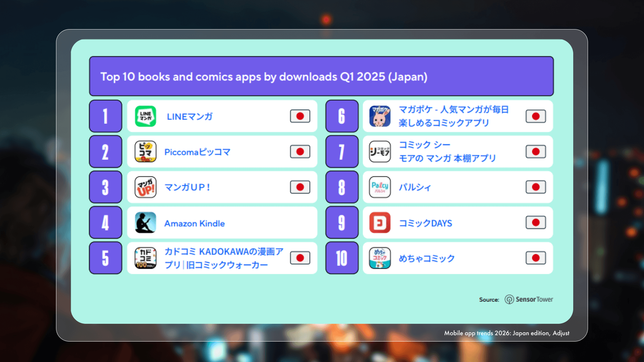Click the Sensor Tower logo
The height and width of the screenshot is (362, 644).
529,299
